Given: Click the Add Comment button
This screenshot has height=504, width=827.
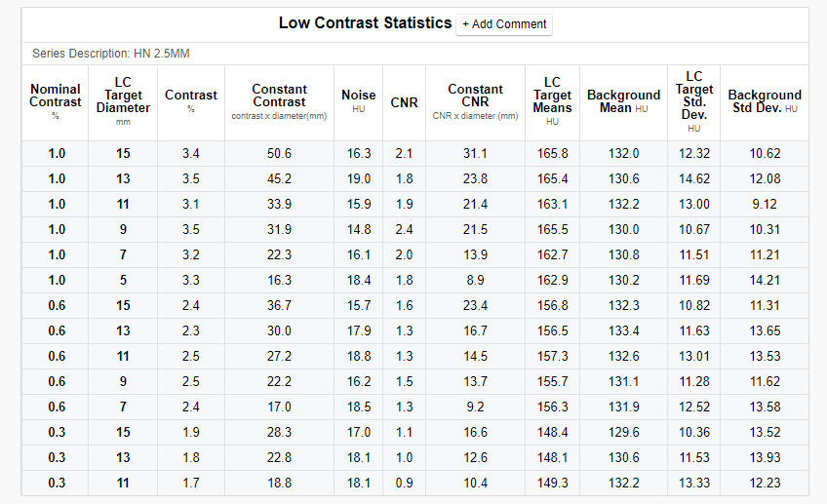Looking at the screenshot, I should [x=504, y=23].
